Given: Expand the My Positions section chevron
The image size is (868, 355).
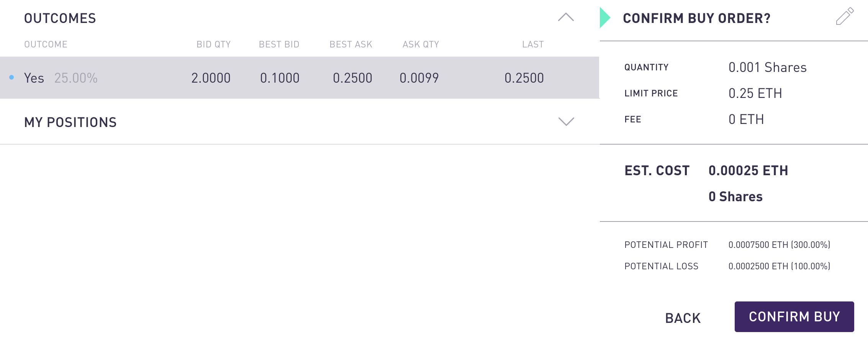Looking at the screenshot, I should (x=566, y=122).
